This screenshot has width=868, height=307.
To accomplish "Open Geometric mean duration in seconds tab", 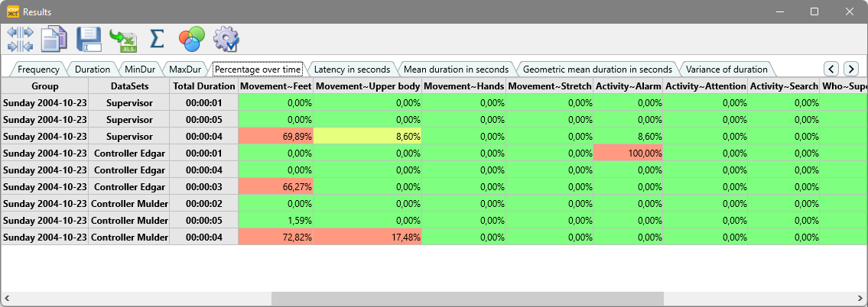I will point(597,69).
